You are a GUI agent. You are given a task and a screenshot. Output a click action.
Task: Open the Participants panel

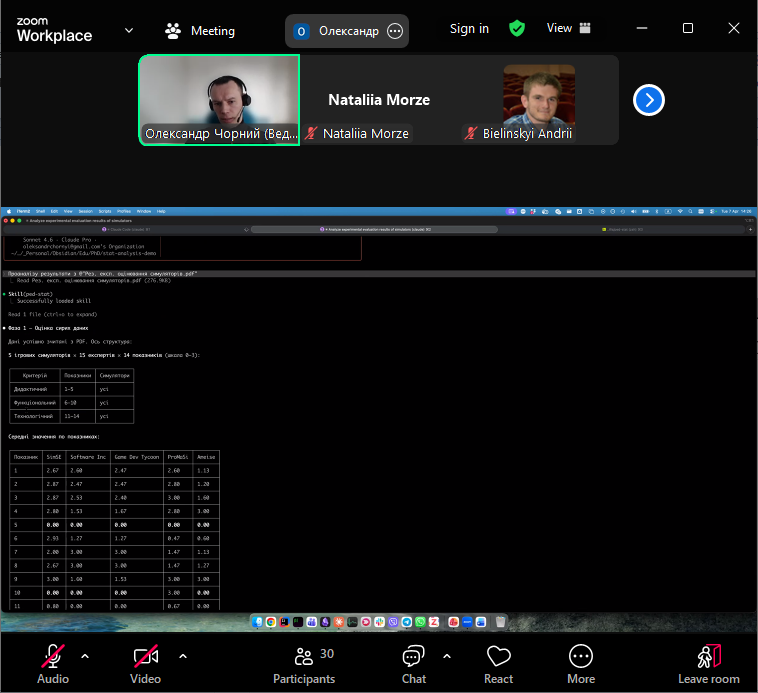[304, 664]
